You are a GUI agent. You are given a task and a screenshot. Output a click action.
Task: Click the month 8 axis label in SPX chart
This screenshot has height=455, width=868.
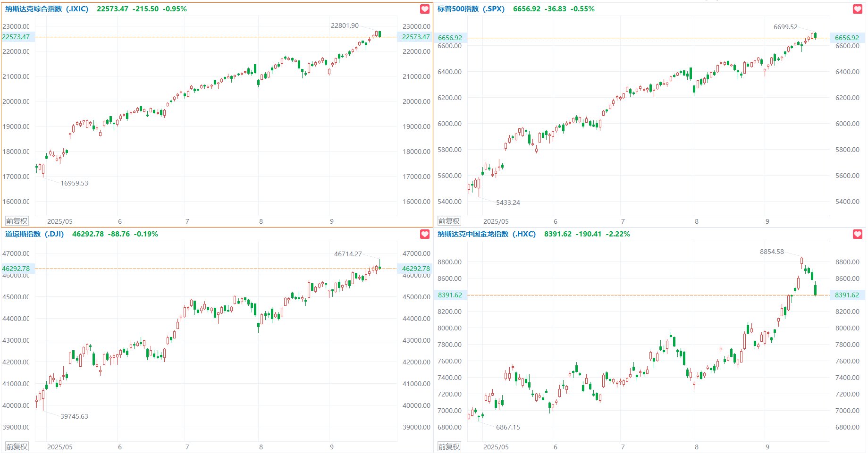(696, 221)
